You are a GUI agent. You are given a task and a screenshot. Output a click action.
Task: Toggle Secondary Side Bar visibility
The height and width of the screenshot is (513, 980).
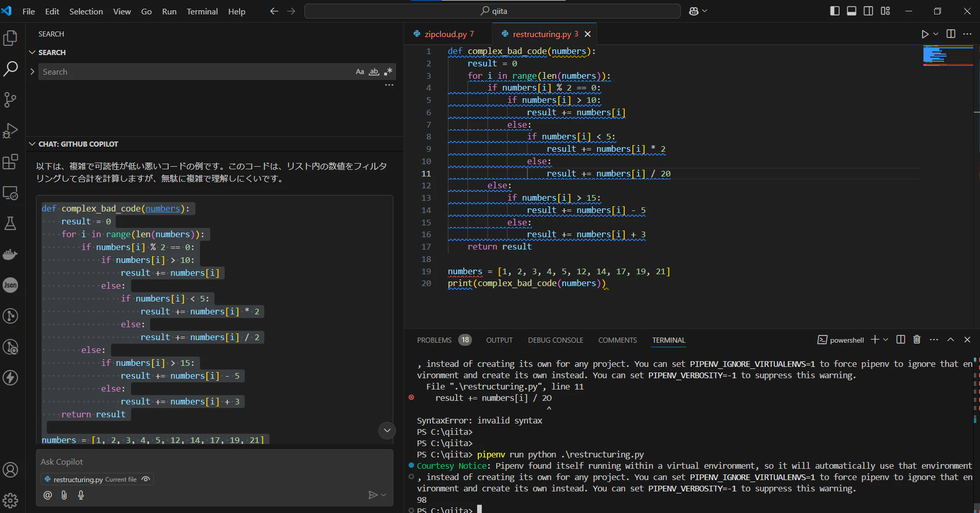point(868,11)
